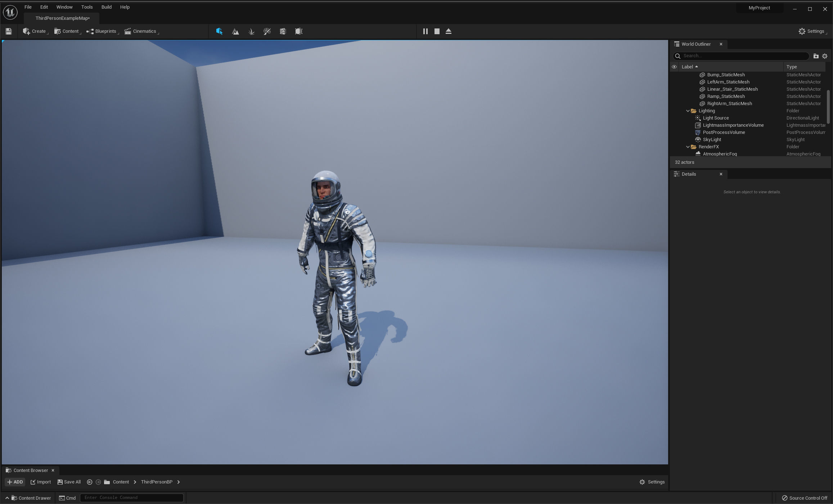The height and width of the screenshot is (504, 833).
Task: Click the Save All button
Action: tap(69, 482)
